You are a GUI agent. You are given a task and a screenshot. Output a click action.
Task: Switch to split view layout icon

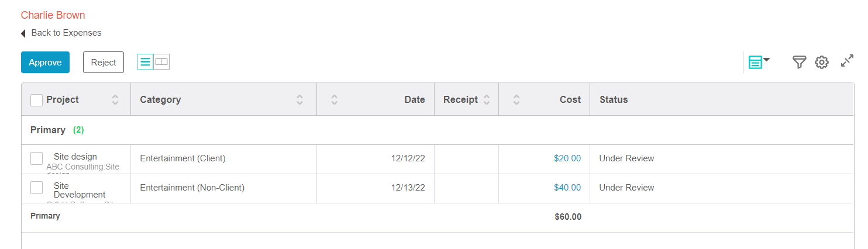coord(161,61)
